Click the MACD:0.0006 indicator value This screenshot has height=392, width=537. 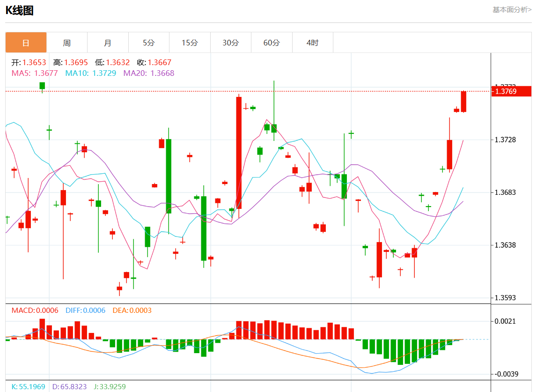point(35,311)
